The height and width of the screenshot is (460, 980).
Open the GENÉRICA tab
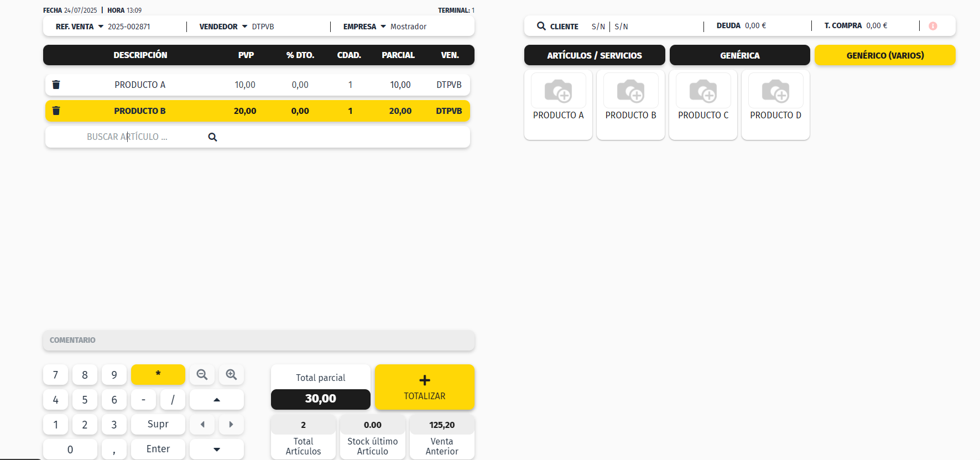[x=739, y=55]
